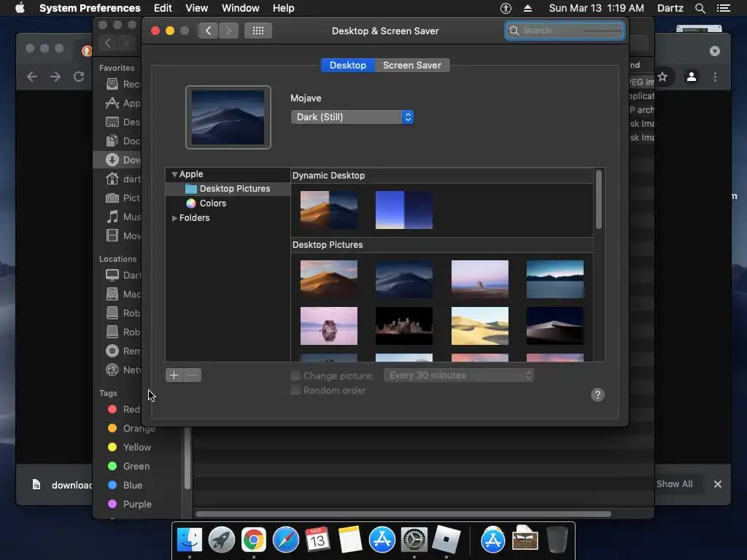Open Notes icon in the Dock

click(x=349, y=540)
